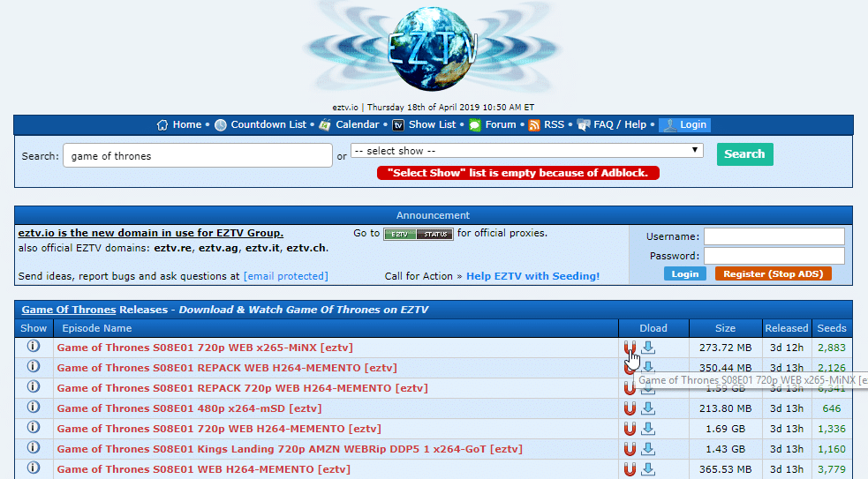868x479 pixels.
Task: Click the eztv.io new domain announcement link
Action: [x=151, y=233]
